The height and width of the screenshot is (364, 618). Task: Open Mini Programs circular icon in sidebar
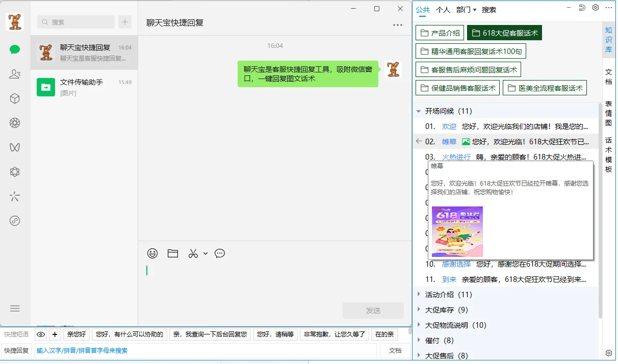15,221
